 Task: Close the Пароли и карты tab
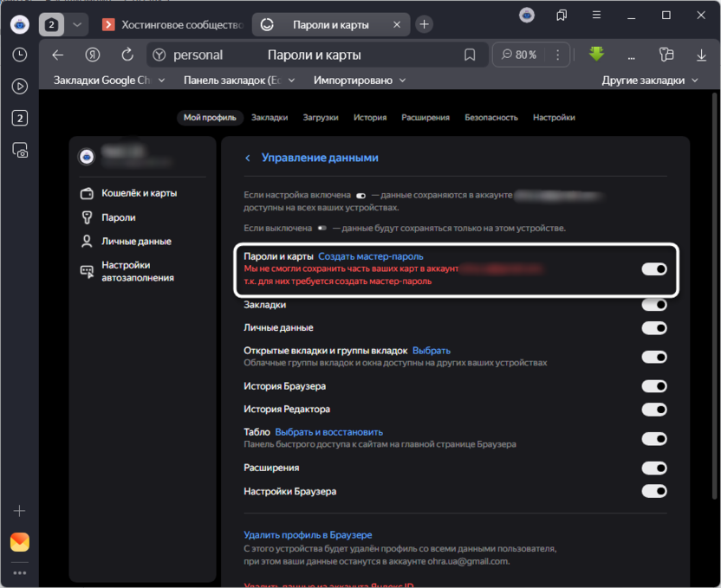tap(397, 25)
